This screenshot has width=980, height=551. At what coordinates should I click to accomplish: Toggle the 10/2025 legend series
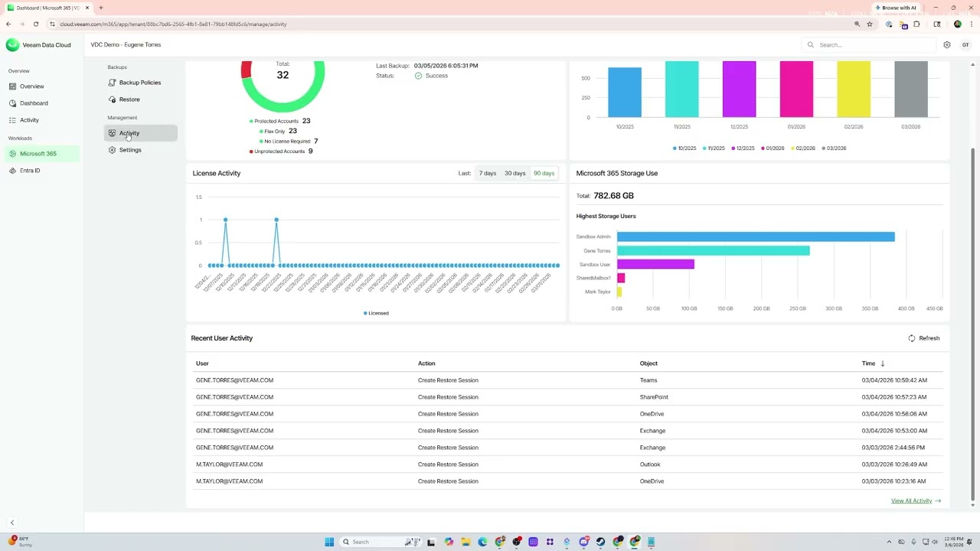684,148
